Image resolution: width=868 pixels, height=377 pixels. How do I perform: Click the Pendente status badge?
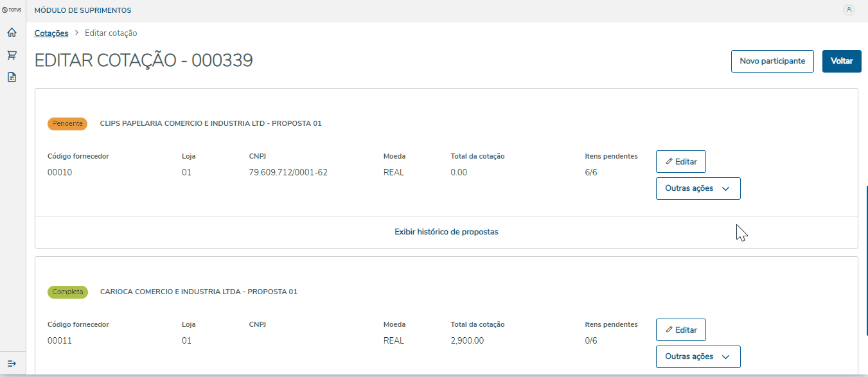tap(67, 124)
